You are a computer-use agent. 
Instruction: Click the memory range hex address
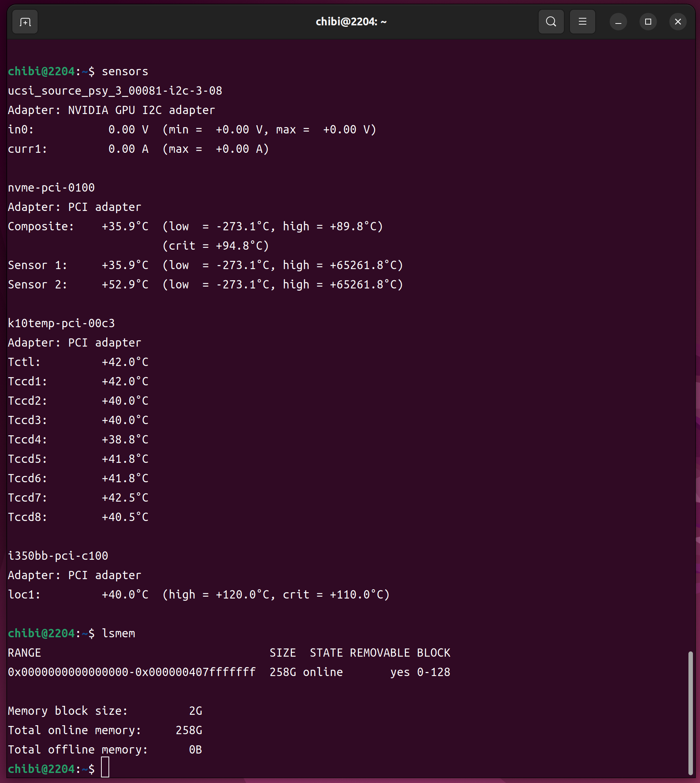click(132, 672)
